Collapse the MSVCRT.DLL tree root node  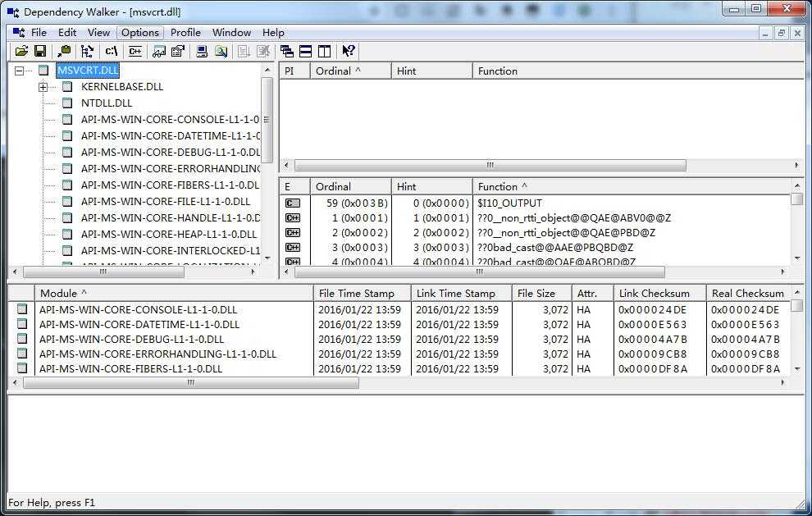(x=19, y=71)
